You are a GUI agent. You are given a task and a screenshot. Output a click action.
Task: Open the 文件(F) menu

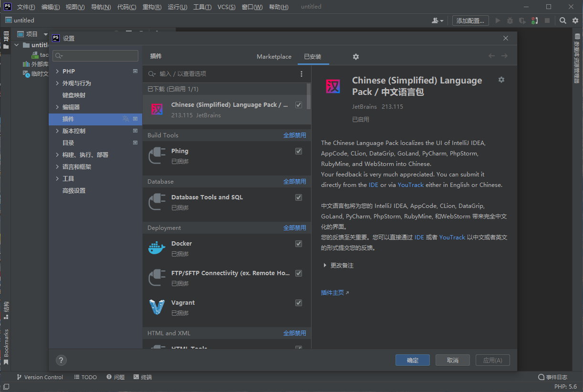[26, 7]
